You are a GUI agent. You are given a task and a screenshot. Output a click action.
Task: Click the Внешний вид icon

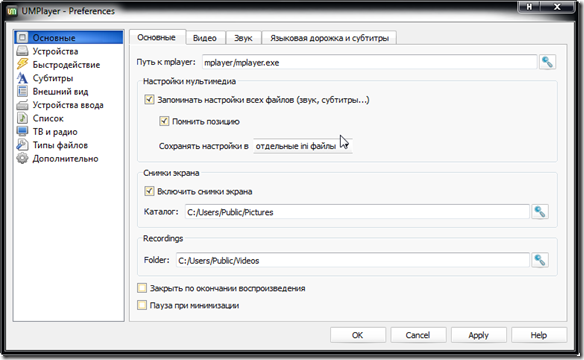coord(22,91)
